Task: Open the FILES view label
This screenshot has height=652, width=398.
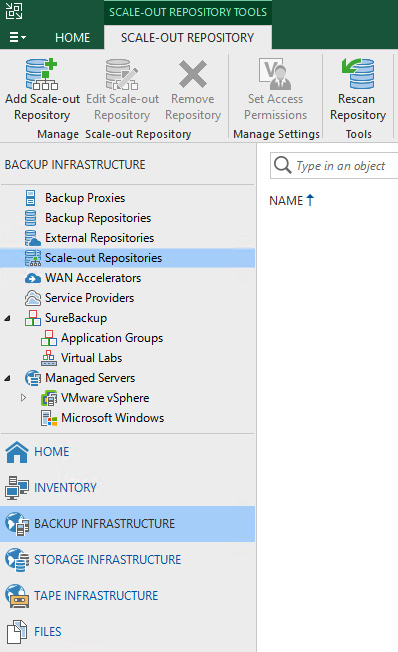Action: pyautogui.click(x=48, y=632)
